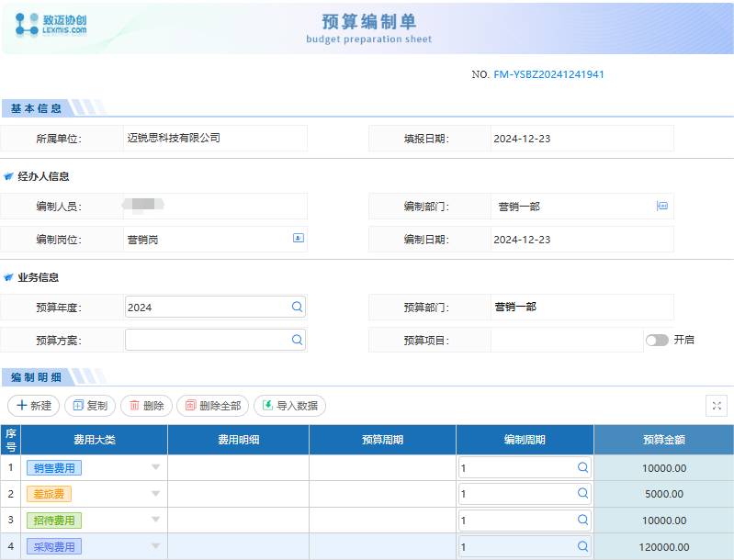Click the 费用大类 column header
The height and width of the screenshot is (560, 734).
95,440
